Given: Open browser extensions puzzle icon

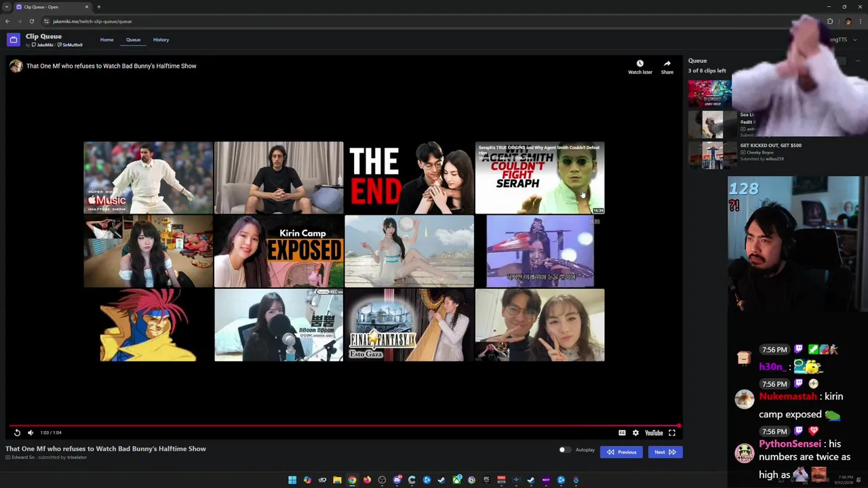Looking at the screenshot, I should [x=830, y=21].
